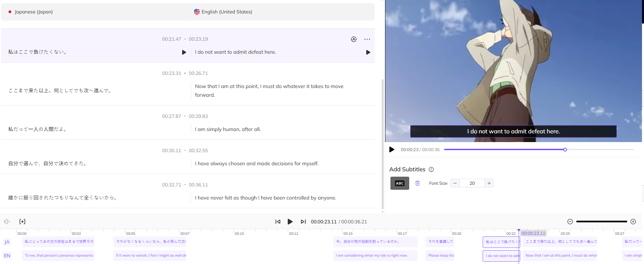Viewport: 644px width, 264px height.
Task: Click the playhead time label 00:00:23.11
Action: [533, 233]
